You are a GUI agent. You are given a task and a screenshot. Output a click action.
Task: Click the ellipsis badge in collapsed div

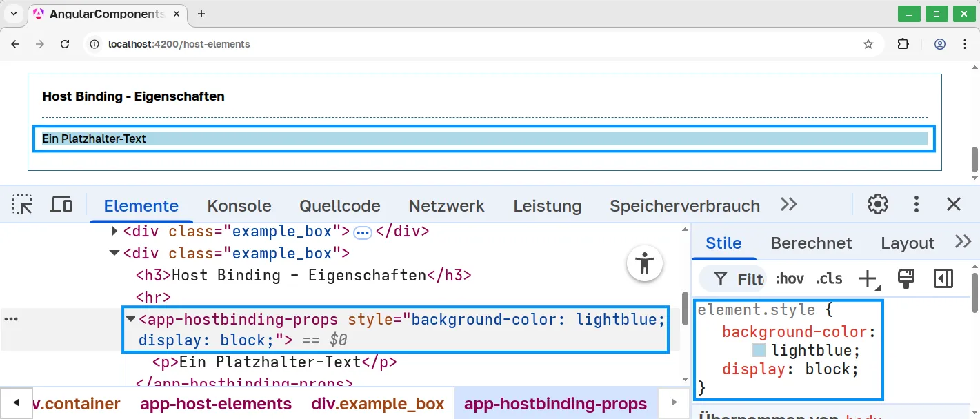pyautogui.click(x=363, y=232)
